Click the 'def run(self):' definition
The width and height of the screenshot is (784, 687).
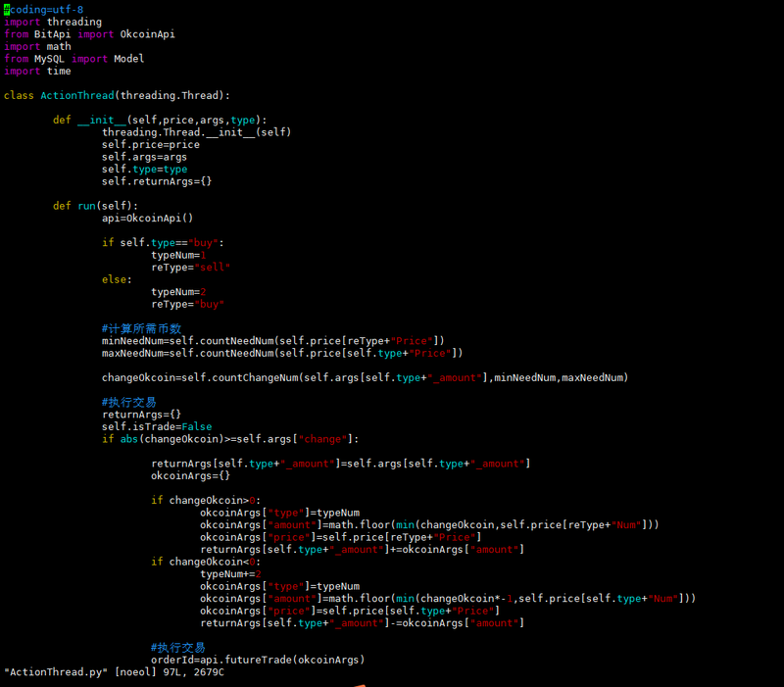coord(95,206)
